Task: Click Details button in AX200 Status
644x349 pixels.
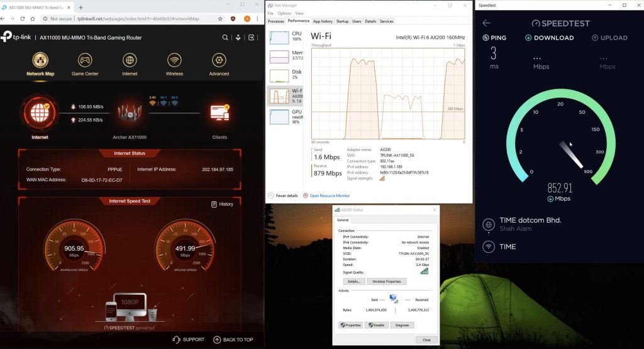Action: (x=353, y=282)
